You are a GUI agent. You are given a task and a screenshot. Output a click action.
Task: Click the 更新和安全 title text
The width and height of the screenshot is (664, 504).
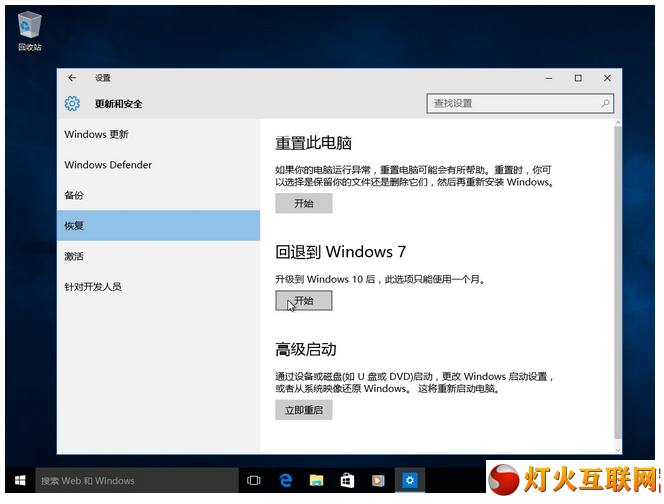point(119,104)
